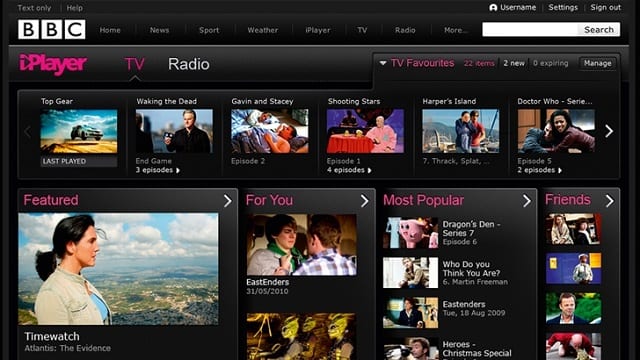Open Most Popular section arrow
The height and width of the screenshot is (360, 640).
click(x=527, y=200)
